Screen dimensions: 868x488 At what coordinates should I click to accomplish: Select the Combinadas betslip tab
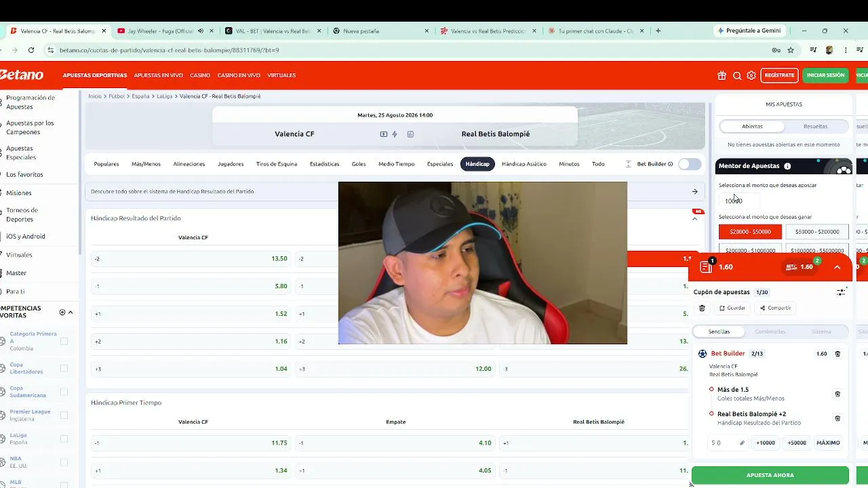pyautogui.click(x=770, y=332)
